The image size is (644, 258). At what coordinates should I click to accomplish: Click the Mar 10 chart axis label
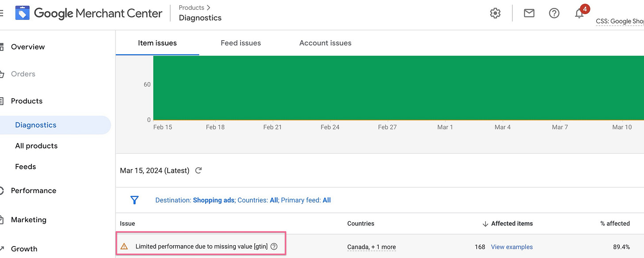[622, 127]
